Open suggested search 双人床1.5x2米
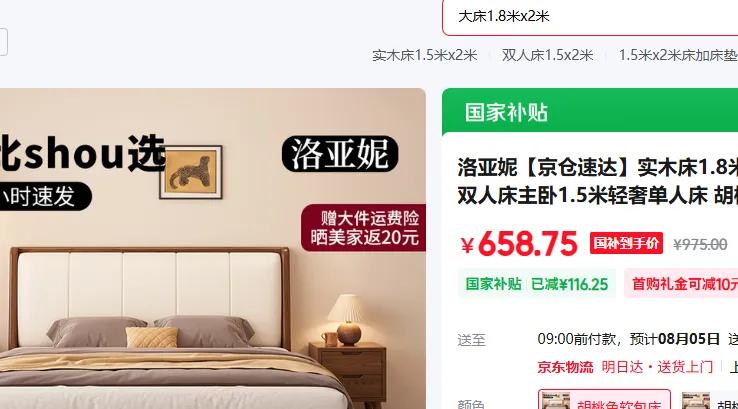This screenshot has width=738, height=409. (547, 56)
